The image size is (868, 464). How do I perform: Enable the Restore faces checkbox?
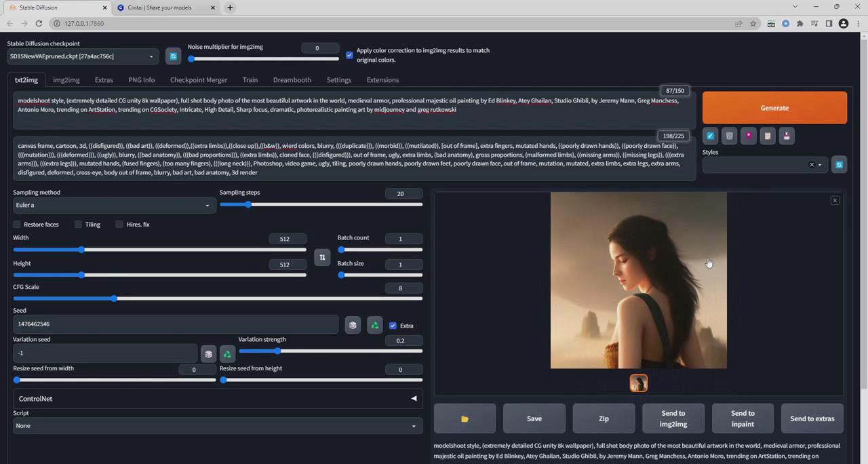tap(16, 225)
